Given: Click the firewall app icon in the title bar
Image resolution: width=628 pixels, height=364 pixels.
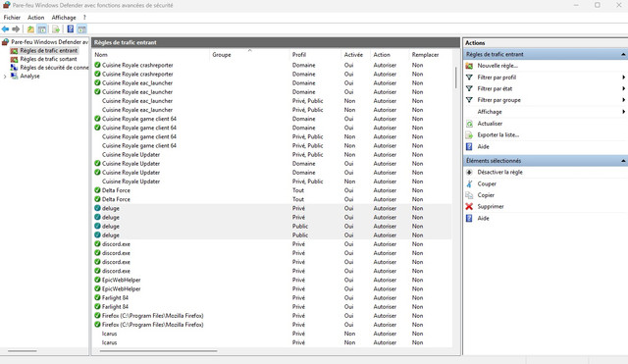Looking at the screenshot, I should point(6,5).
